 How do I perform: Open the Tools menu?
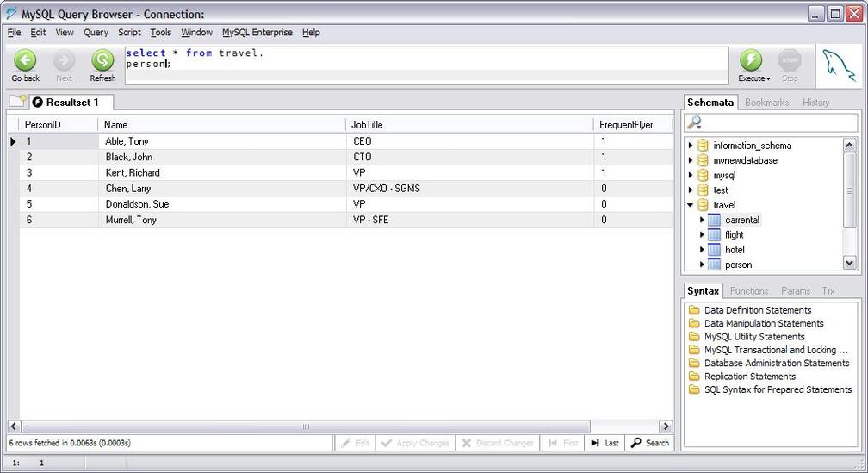160,33
